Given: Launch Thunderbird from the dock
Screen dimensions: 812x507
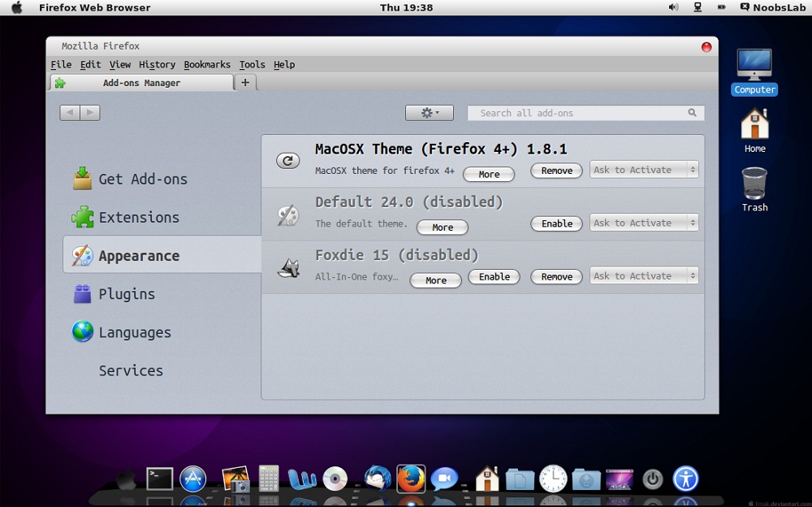Looking at the screenshot, I should click(378, 479).
